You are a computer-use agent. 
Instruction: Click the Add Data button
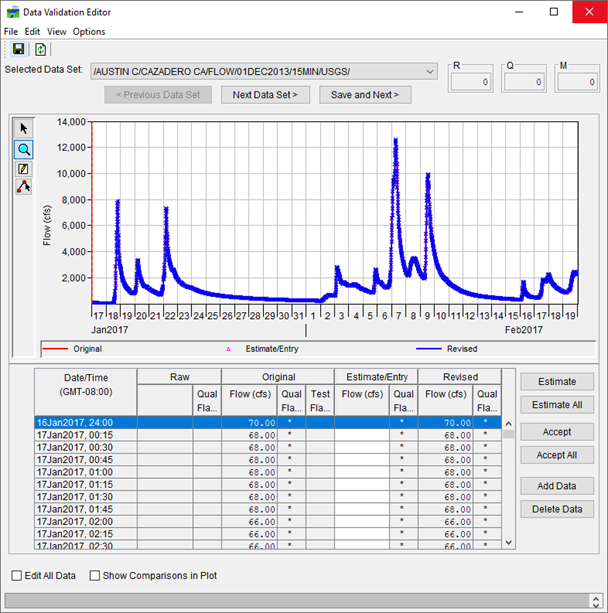[x=557, y=486]
